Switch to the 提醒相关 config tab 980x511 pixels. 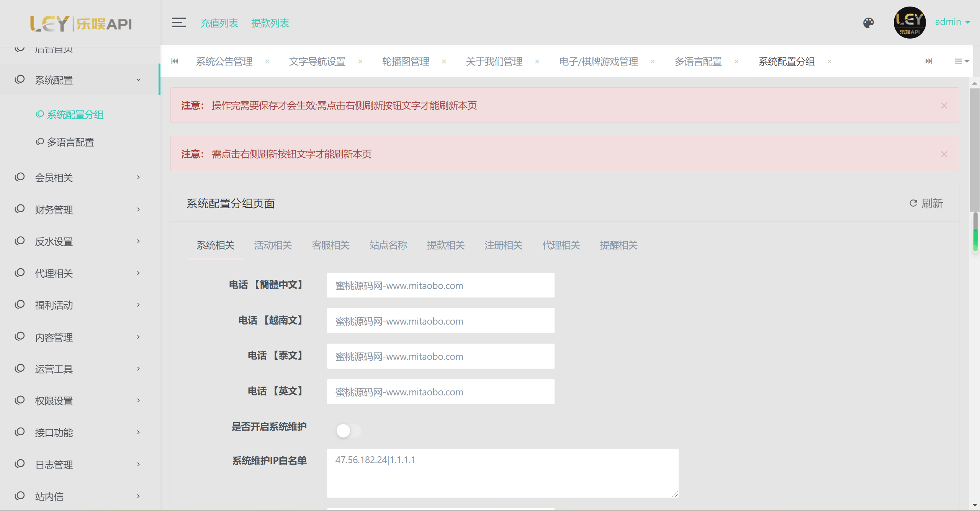(x=618, y=245)
